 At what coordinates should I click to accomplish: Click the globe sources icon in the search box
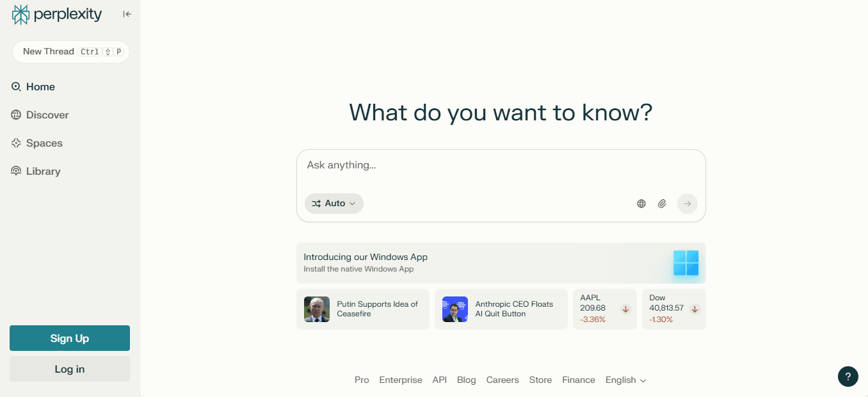[641, 204]
